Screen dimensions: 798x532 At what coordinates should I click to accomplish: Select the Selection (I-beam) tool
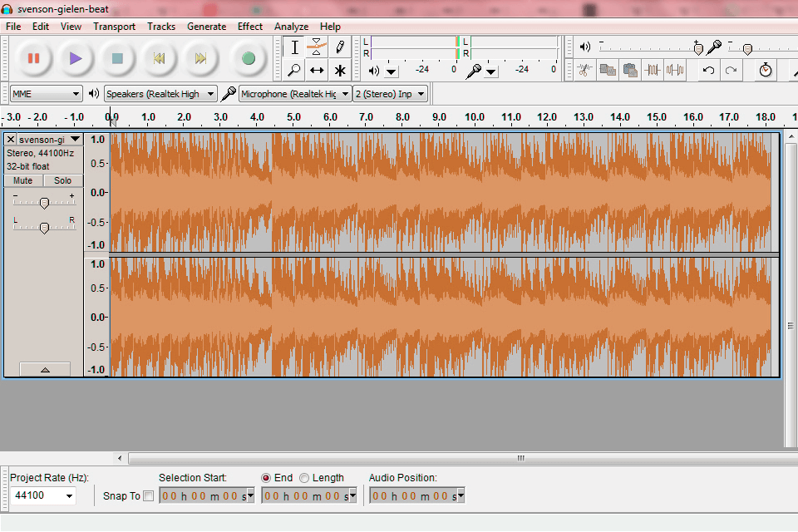click(294, 47)
